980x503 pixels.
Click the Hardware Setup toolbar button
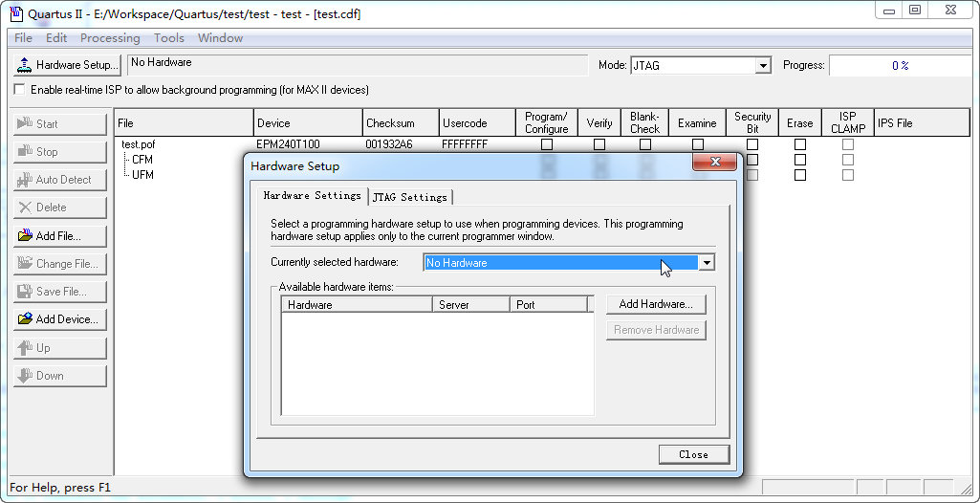67,65
